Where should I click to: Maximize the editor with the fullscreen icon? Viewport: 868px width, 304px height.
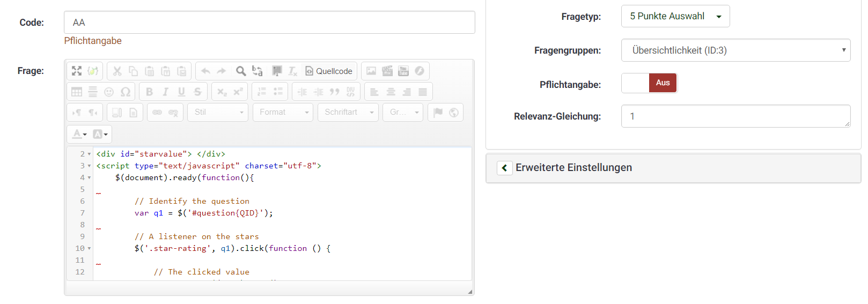(77, 71)
